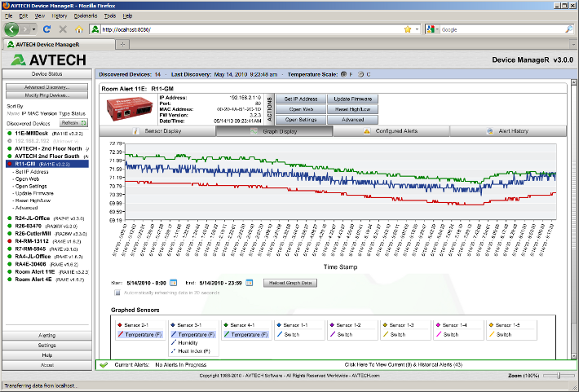Expand the Alerting sidebar section
This screenshot has height=392, width=579.
coord(47,336)
